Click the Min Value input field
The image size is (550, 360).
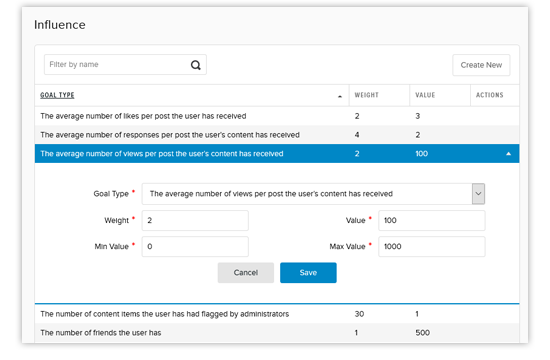195,246
